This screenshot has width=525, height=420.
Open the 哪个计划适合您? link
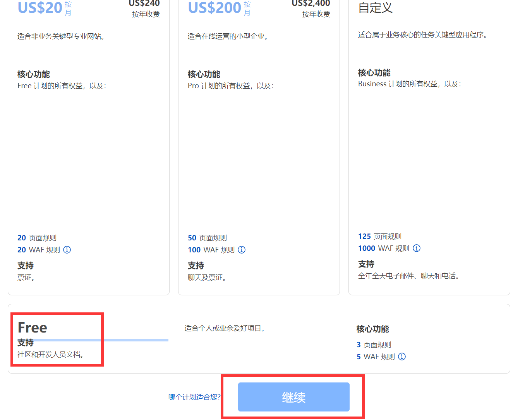(195, 397)
